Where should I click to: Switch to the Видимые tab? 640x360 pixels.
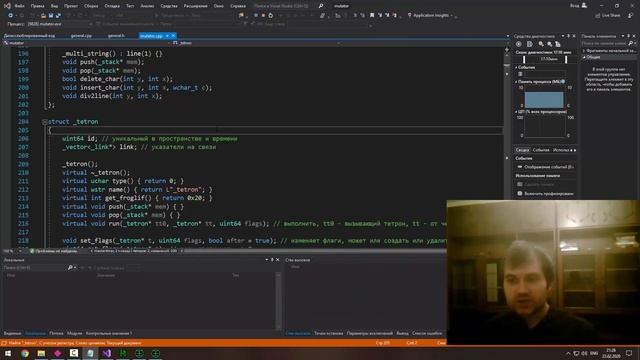[x=12, y=333]
